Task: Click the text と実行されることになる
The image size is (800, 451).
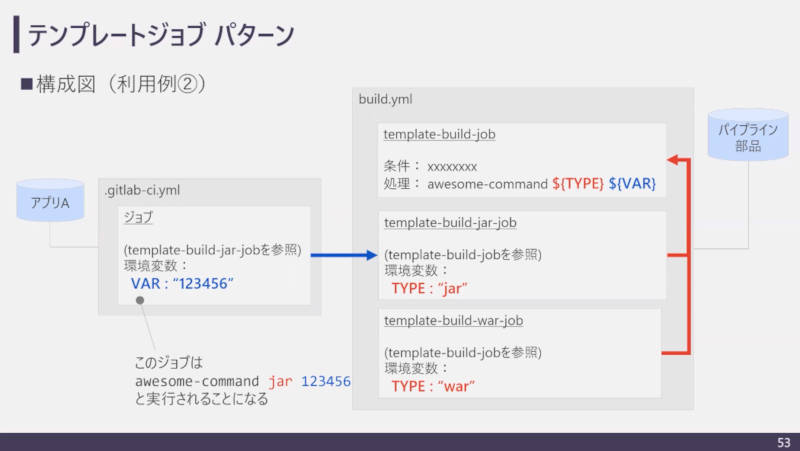Action: point(201,399)
